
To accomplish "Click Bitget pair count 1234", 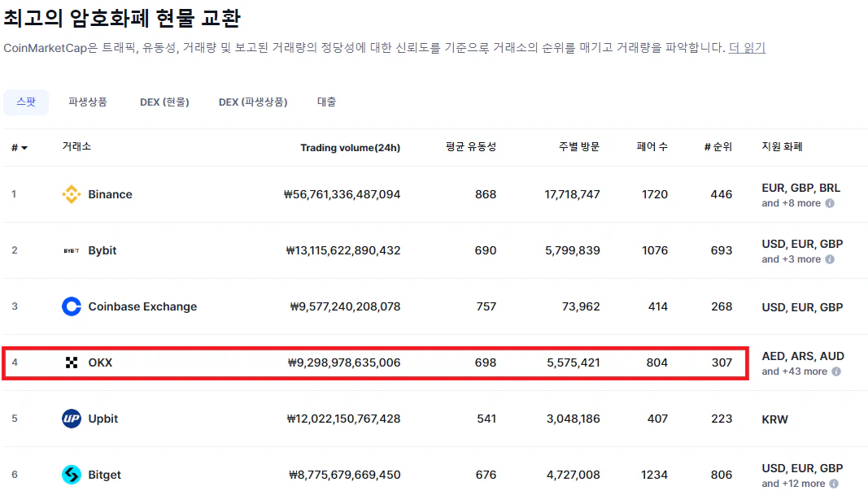I will (x=655, y=475).
